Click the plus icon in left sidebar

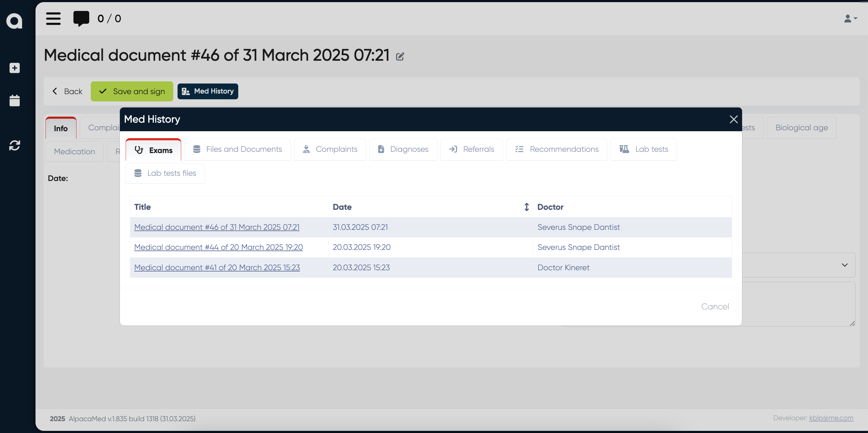15,68
